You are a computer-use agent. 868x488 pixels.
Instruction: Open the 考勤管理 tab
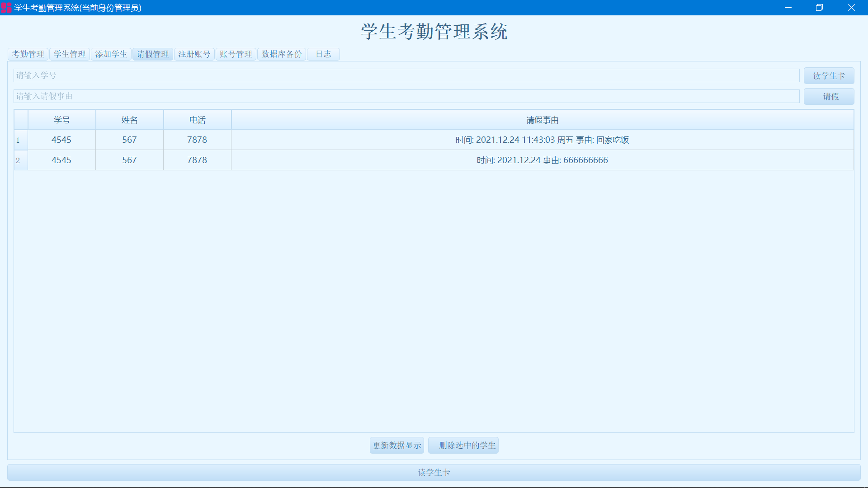click(28, 54)
